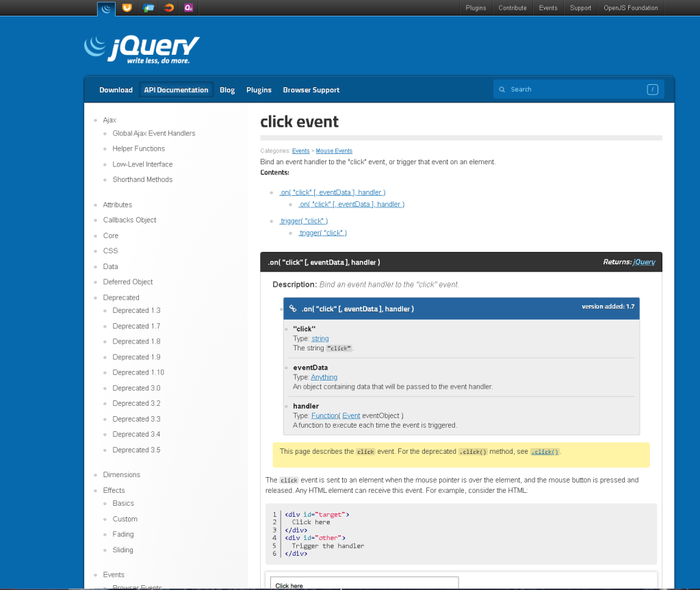This screenshot has width=700, height=590.
Task: Open Events category in sidebar
Action: [x=114, y=574]
